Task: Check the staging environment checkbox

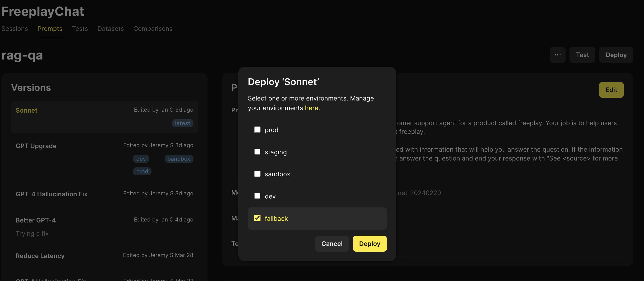Action: tap(257, 152)
